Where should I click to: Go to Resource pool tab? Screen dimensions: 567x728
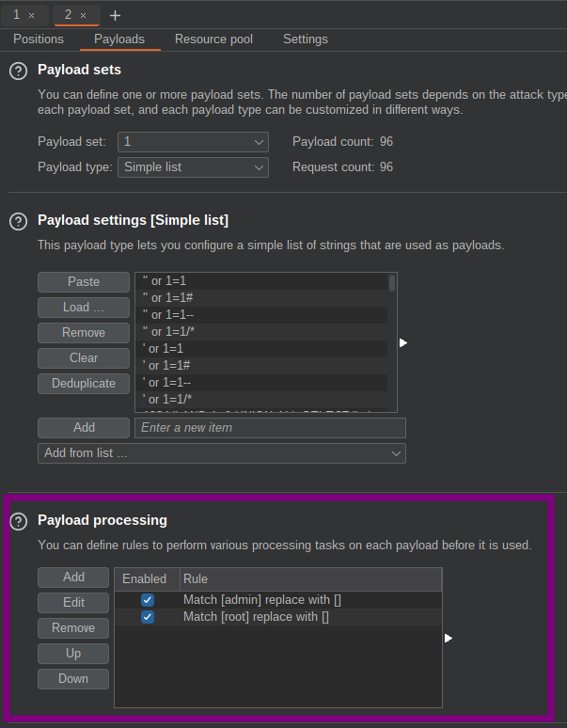coord(213,39)
